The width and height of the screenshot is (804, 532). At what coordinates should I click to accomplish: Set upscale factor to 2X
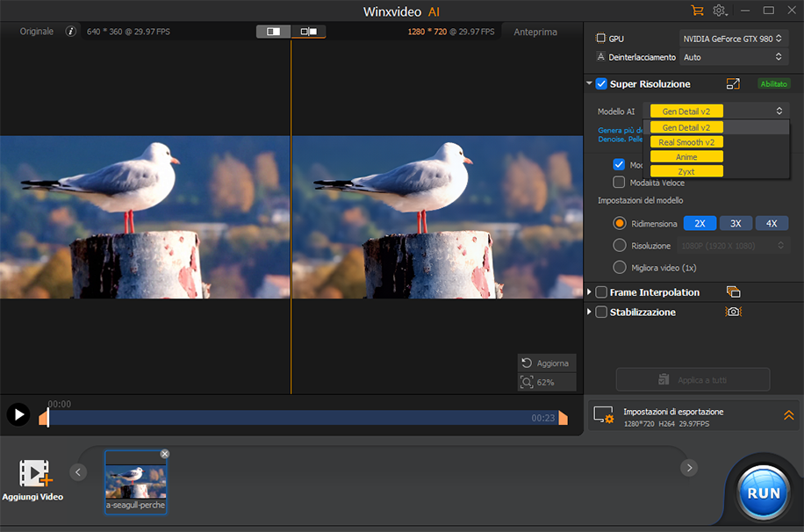coord(700,223)
